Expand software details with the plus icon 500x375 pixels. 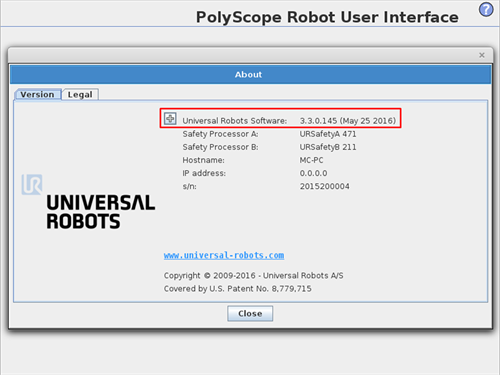tap(170, 118)
